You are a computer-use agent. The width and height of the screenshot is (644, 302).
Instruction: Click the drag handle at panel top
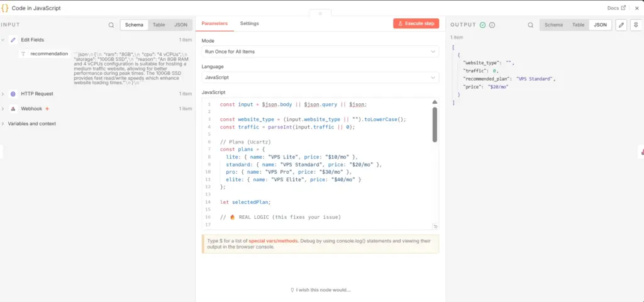coord(320,13)
